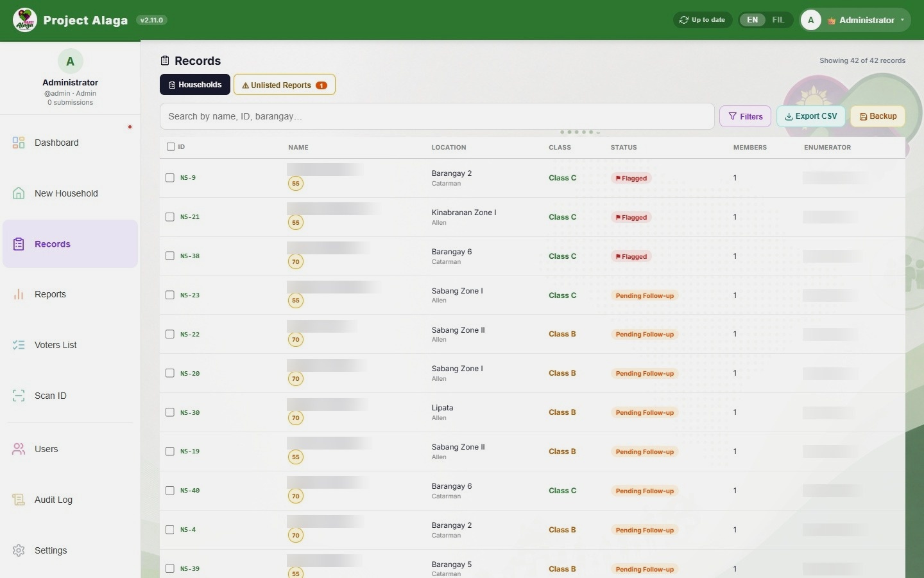924x578 pixels.
Task: Click the Export CSV button
Action: tap(811, 116)
